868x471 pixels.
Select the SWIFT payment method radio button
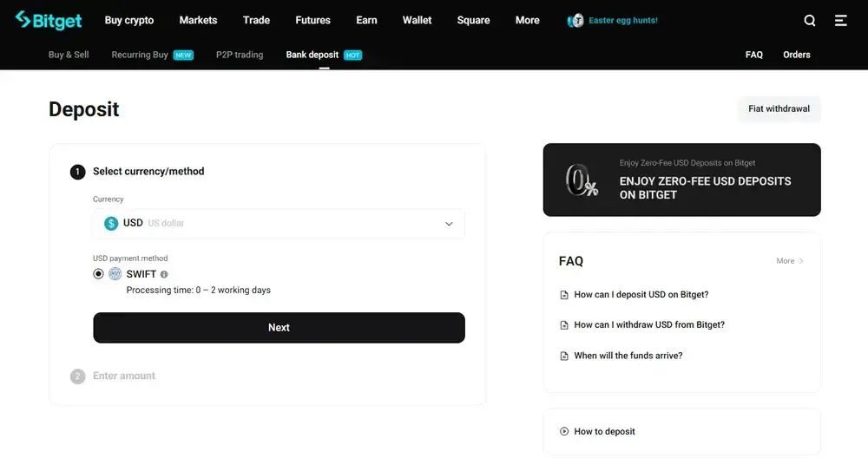coord(98,274)
